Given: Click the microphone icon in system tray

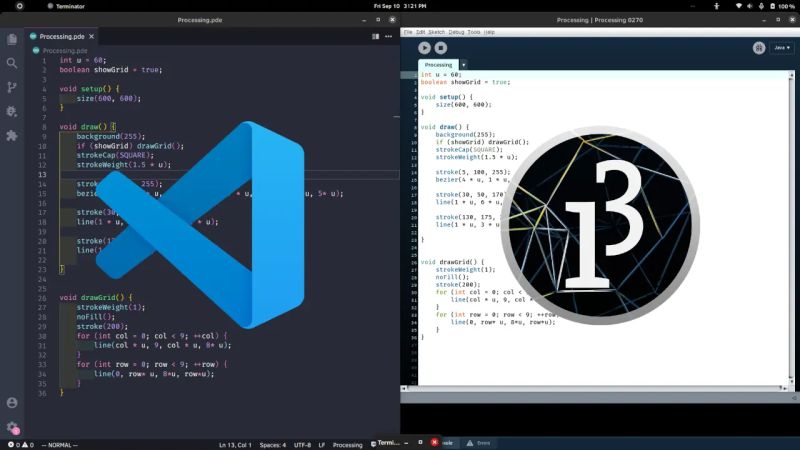Looking at the screenshot, I should click(x=761, y=6).
